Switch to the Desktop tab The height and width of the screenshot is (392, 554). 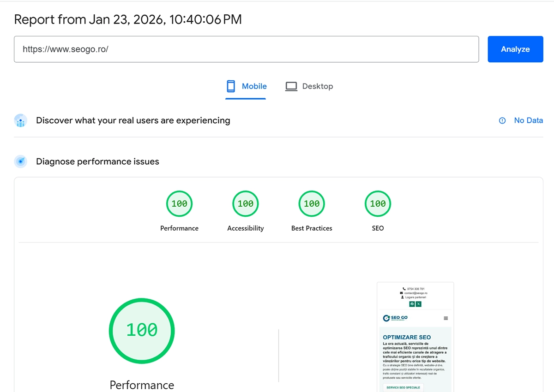309,86
